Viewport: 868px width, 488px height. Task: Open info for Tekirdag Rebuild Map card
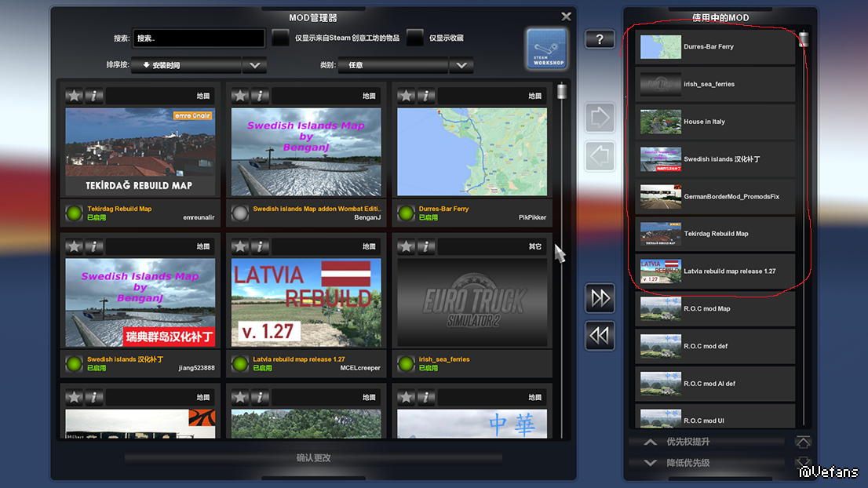(x=94, y=96)
